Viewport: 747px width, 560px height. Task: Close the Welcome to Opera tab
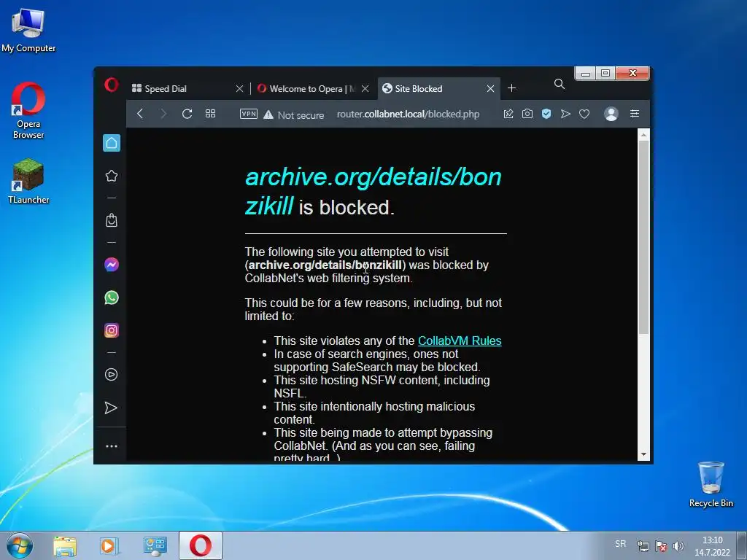pyautogui.click(x=365, y=88)
